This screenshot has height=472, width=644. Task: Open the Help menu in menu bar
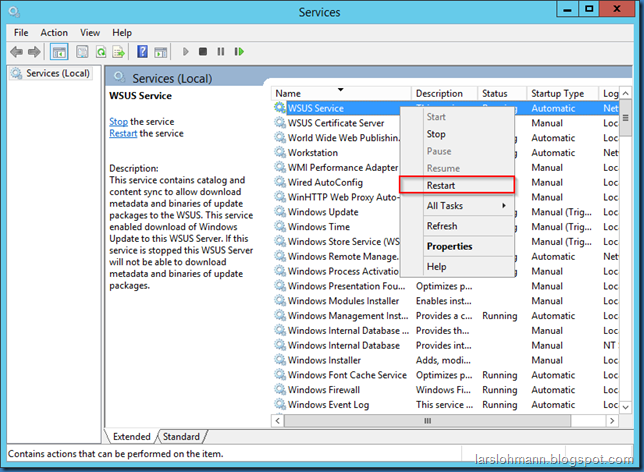click(x=122, y=32)
